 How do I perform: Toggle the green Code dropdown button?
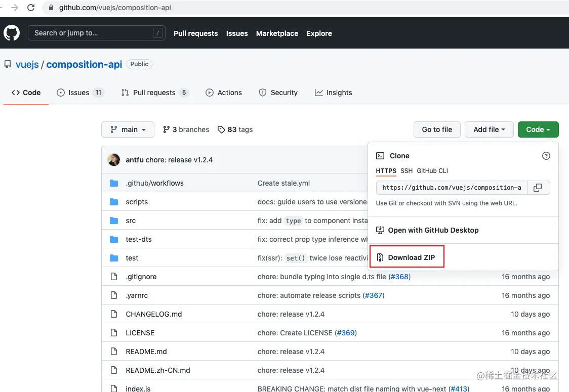coord(538,129)
